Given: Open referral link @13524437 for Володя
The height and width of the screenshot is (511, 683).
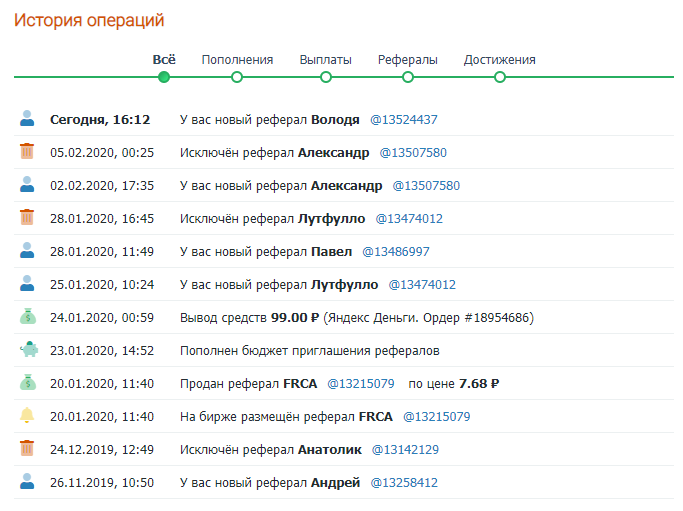Looking at the screenshot, I should point(404,119).
